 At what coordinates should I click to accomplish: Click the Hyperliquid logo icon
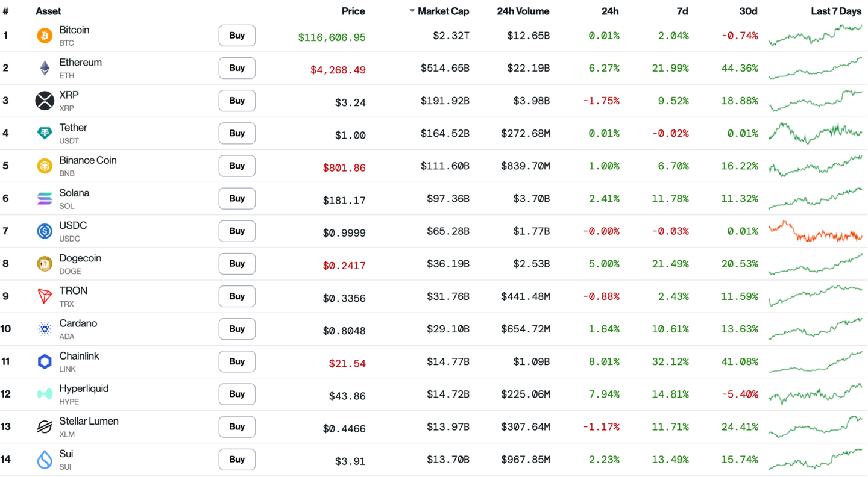[45, 394]
